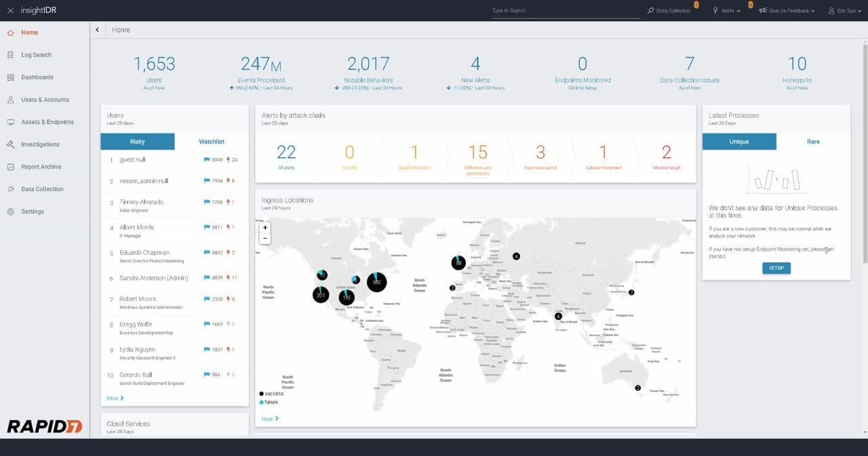Collapse the sidebar using the back arrow
This screenshot has height=456, width=868.
pos(97,30)
